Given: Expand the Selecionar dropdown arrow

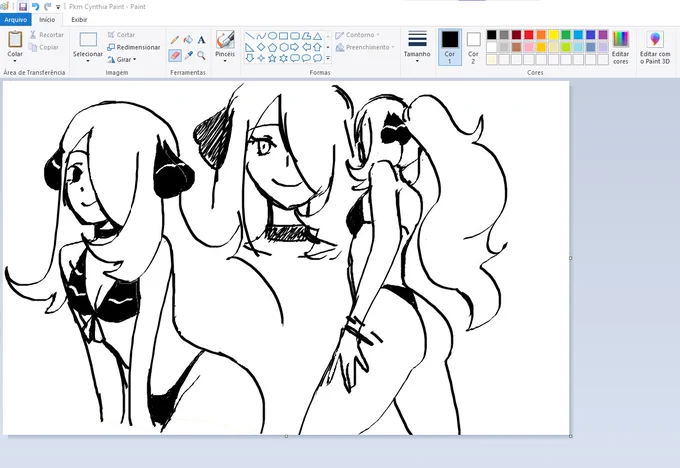Looking at the screenshot, I should [88, 61].
